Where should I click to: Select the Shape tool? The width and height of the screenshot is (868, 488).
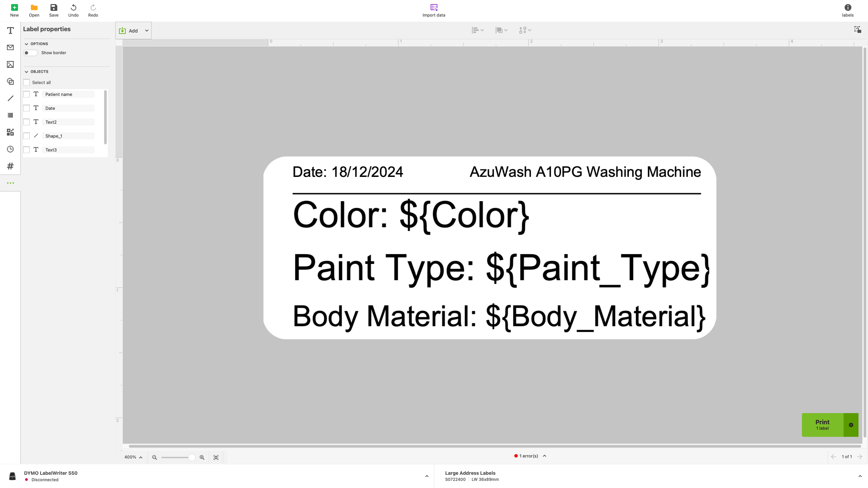point(10,81)
